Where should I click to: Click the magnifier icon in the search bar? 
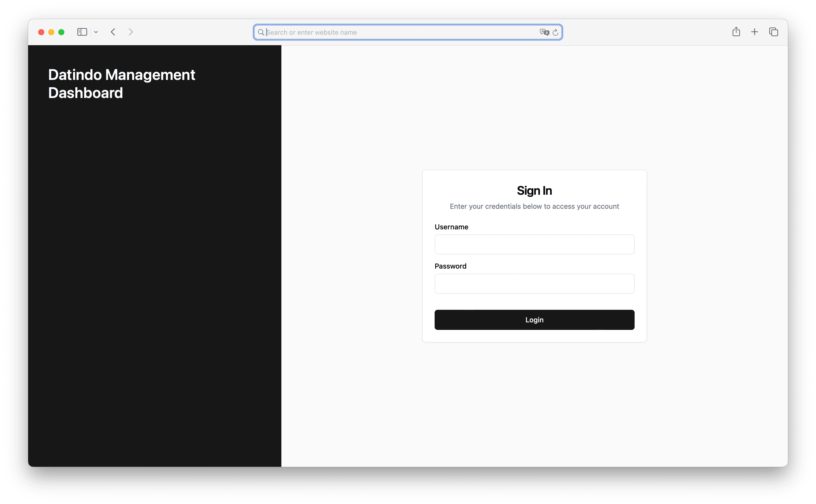(x=261, y=32)
